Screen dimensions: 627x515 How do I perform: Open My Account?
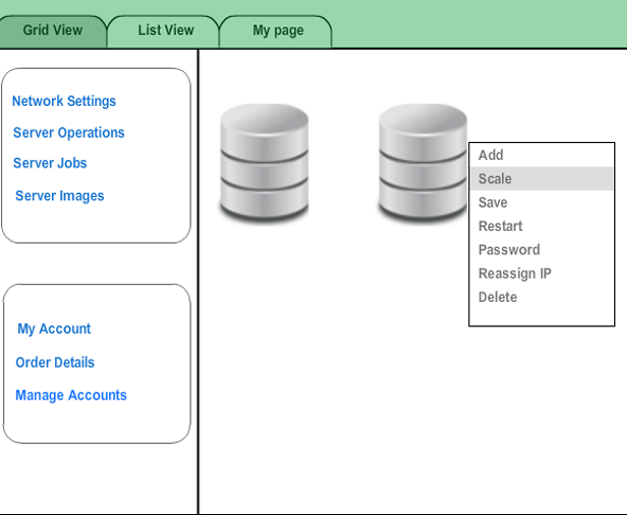(54, 329)
